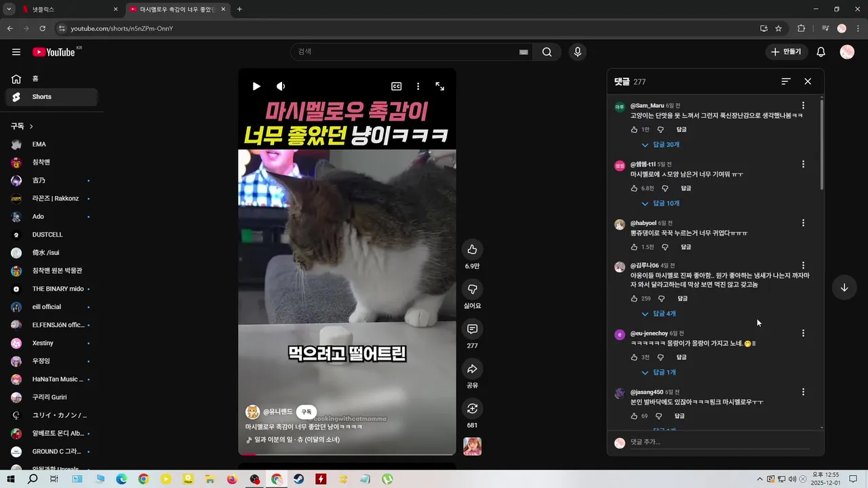Click the YouTube search box

click(x=412, y=52)
